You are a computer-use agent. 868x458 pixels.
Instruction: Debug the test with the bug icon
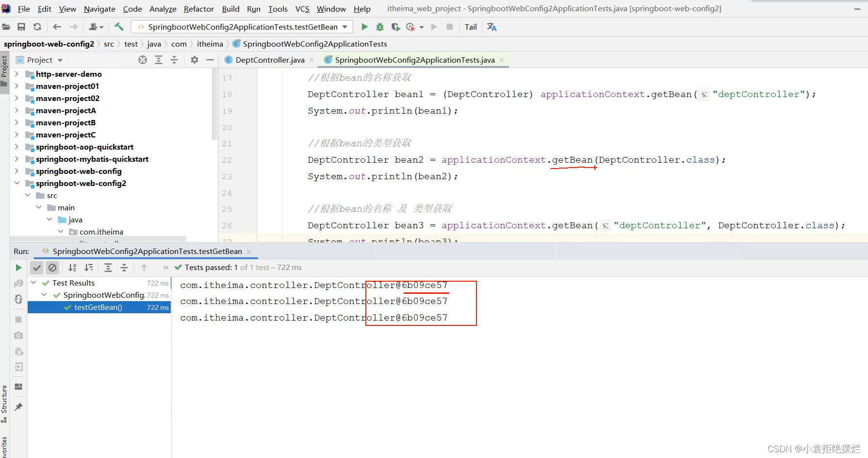[x=380, y=27]
